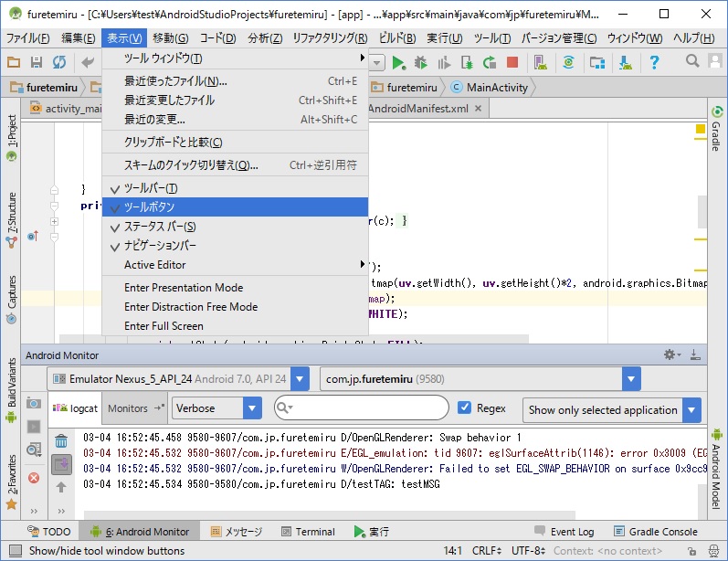Screen dimensions: 728x561
Task: Select 最近使ったファイル(N)... menu entry
Action: pos(235,81)
